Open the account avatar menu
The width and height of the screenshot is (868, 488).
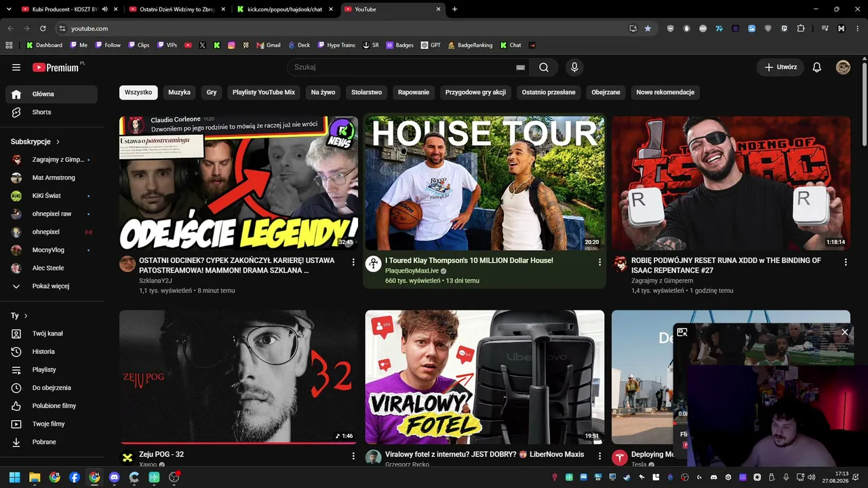click(843, 67)
